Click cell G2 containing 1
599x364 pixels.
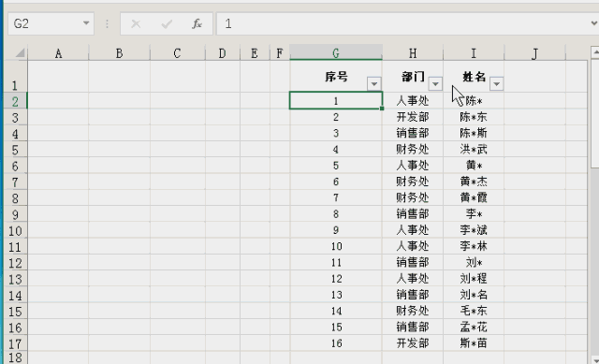coord(336,101)
